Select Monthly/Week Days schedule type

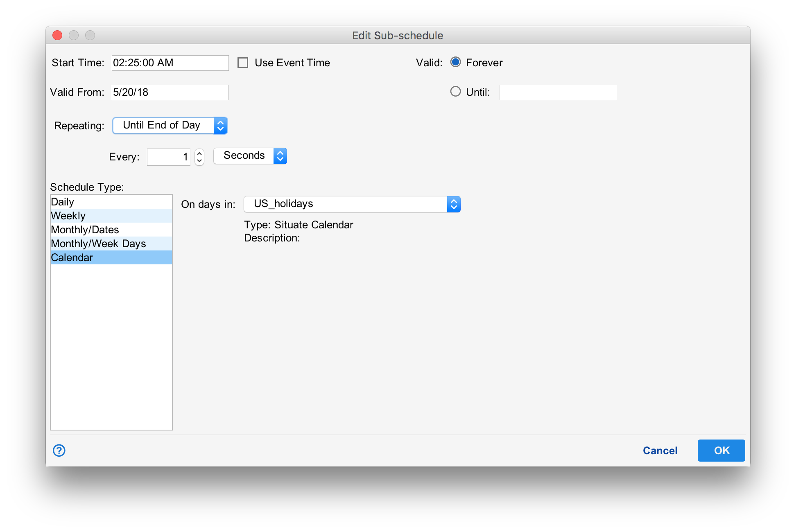[x=111, y=244]
